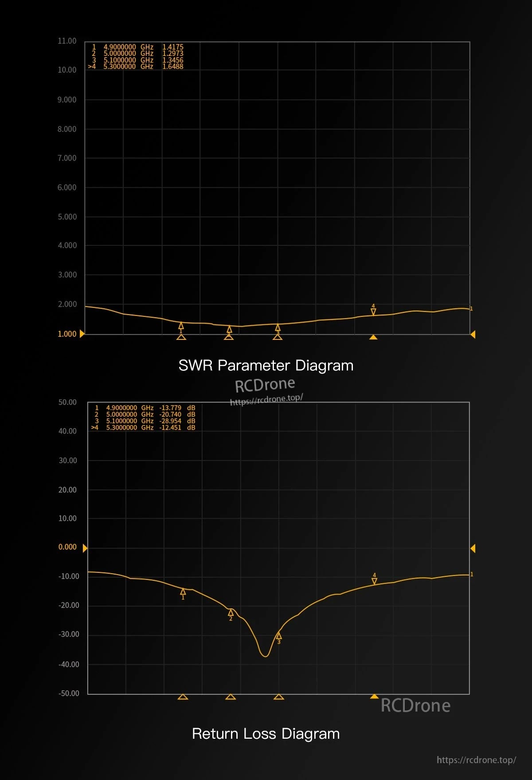This screenshot has height=780, width=532.
Task: Click the return loss axis label -10.00
Action: click(x=69, y=576)
